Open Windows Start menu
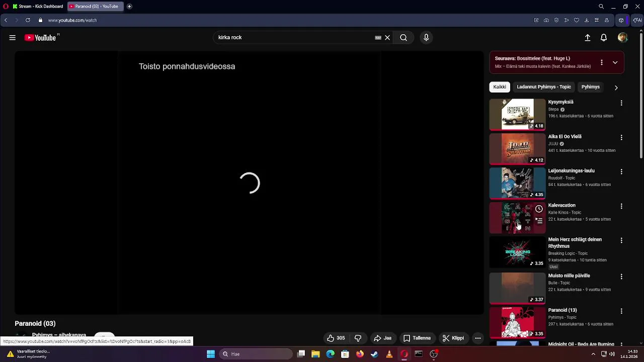644x362 pixels. tap(211, 354)
